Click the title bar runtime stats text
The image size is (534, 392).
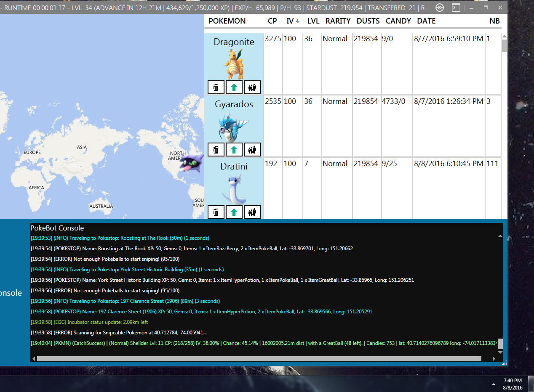click(216, 7)
